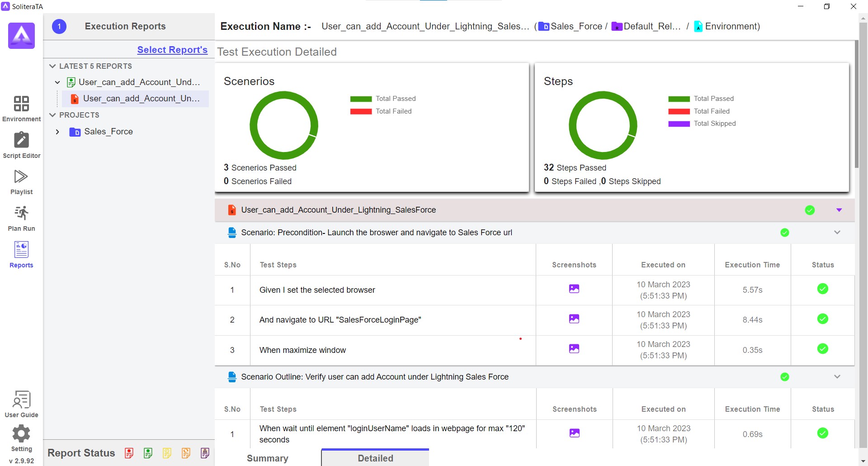The width and height of the screenshot is (868, 466).
Task: Open the Plan Run section
Action: click(21, 219)
